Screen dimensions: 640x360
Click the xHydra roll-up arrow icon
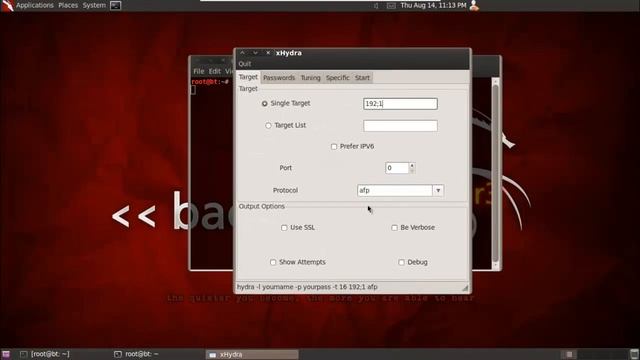242,53
